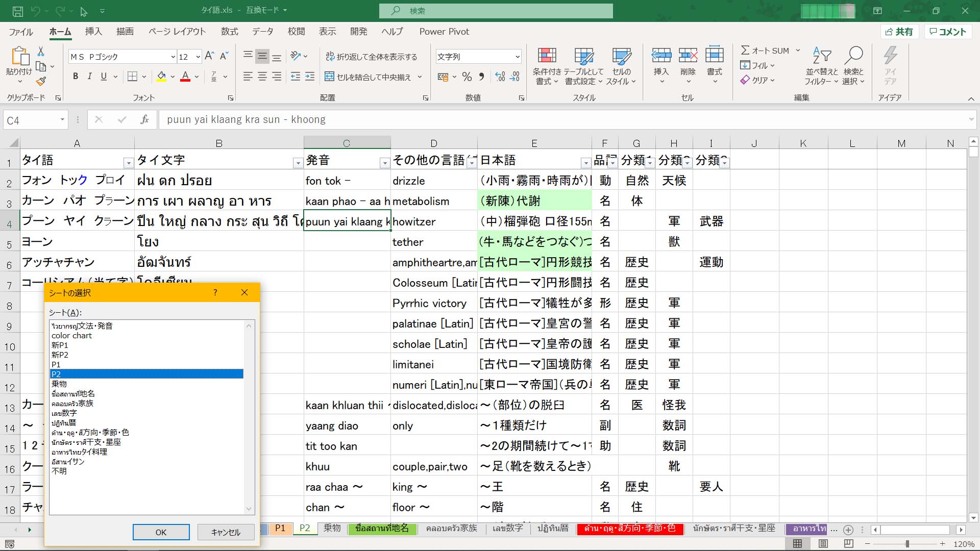Toggle Wrap Text (折り返して全体を表示する)
980x551 pixels.
(371, 57)
